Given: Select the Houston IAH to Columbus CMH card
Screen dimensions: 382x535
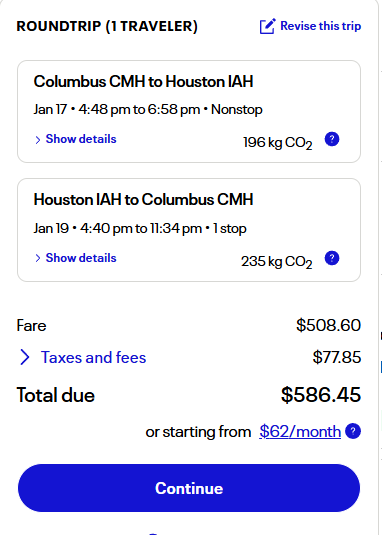Looking at the screenshot, I should (x=189, y=230).
